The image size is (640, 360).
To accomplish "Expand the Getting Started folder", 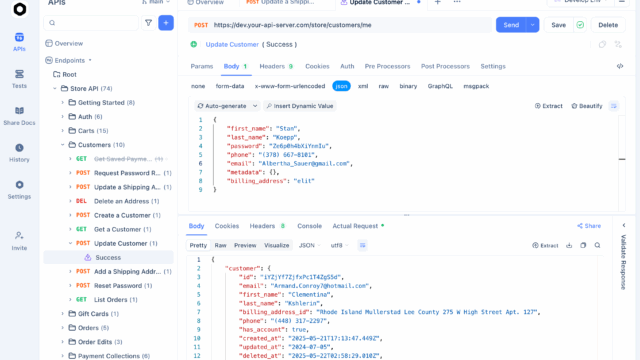I will [x=62, y=102].
